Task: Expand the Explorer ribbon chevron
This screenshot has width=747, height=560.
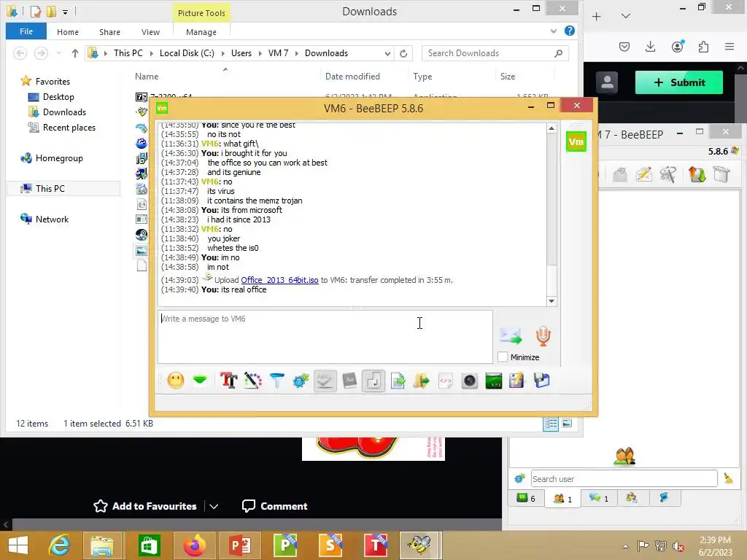Action: (554, 31)
